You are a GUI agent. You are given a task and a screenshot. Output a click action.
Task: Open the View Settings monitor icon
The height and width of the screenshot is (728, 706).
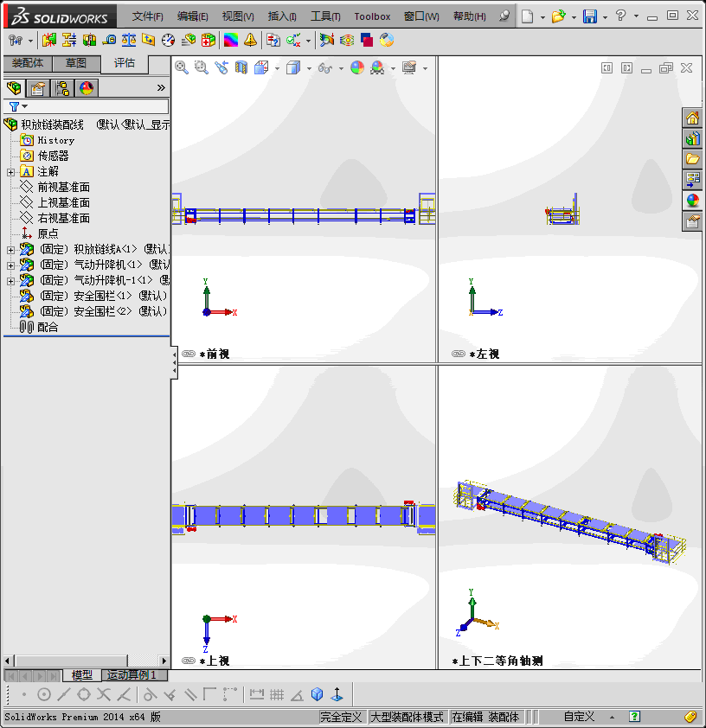click(x=409, y=67)
